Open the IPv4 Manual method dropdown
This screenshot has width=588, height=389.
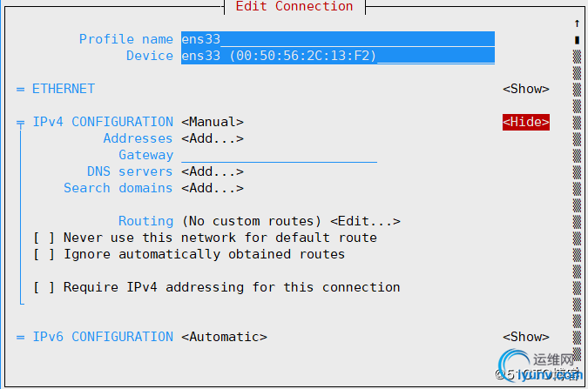click(x=213, y=122)
